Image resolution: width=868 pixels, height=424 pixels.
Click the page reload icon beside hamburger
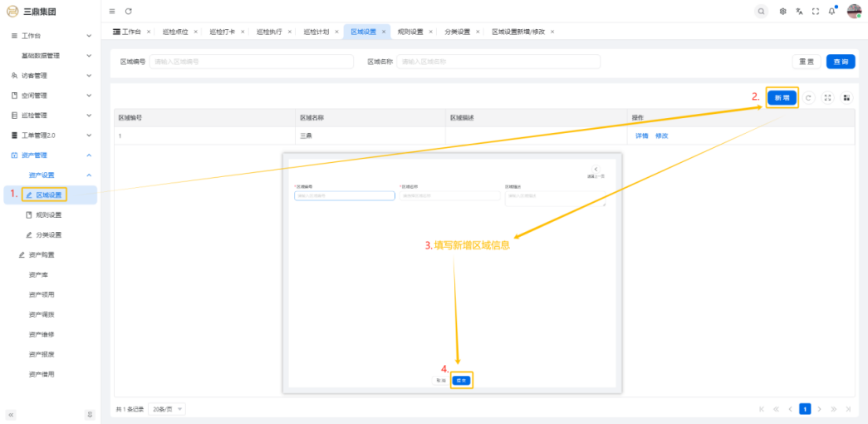pyautogui.click(x=128, y=11)
